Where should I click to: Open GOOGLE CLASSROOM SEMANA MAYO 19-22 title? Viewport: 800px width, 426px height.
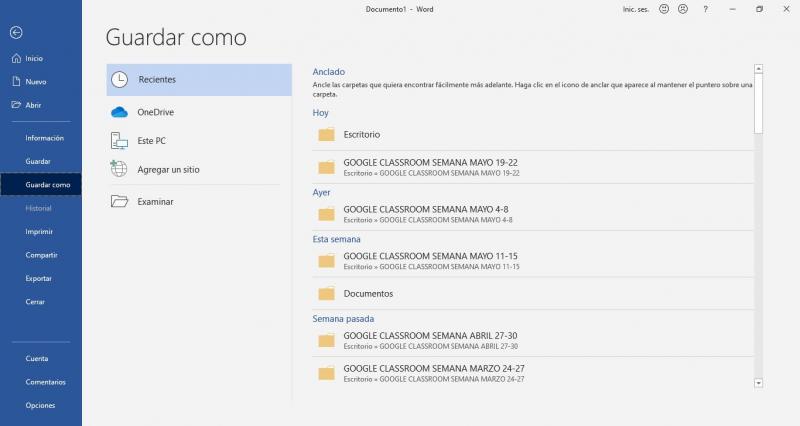point(431,162)
